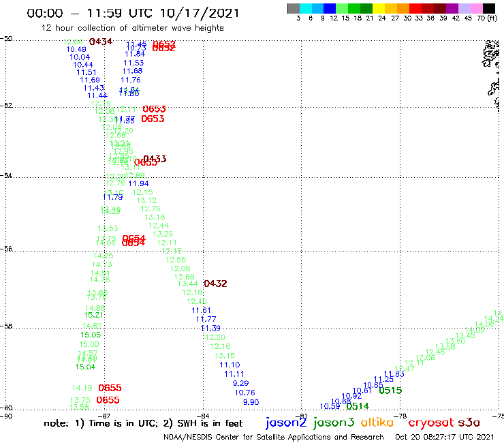Click the 15.04 wave height value
Viewport: 504px width, 443px height.
click(86, 367)
